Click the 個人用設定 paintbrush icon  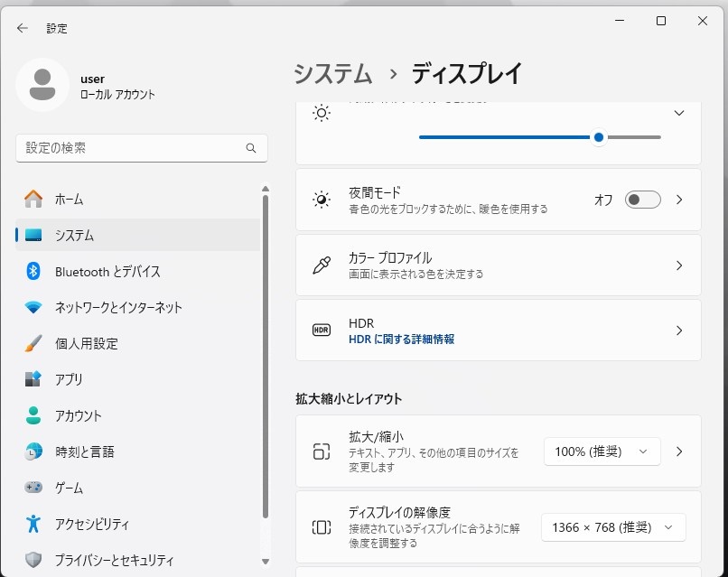pos(33,343)
